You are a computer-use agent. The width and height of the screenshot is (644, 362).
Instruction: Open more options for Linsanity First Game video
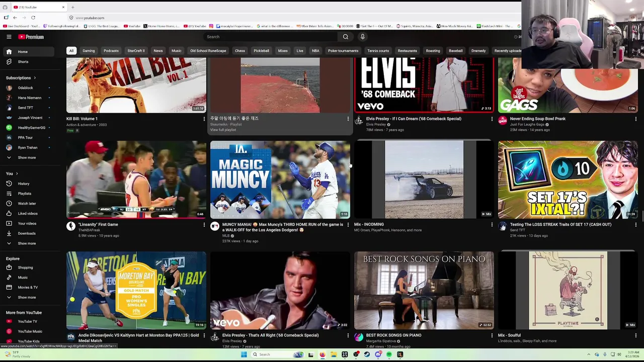[x=204, y=225]
